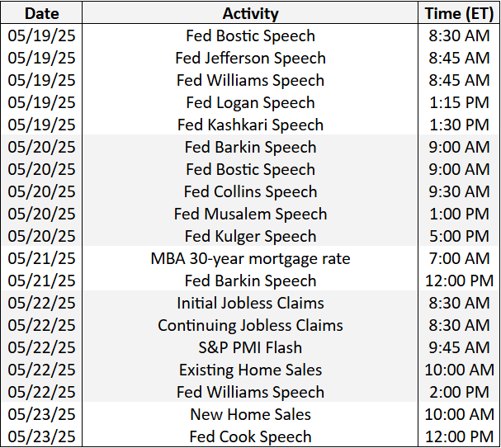Image resolution: width=501 pixels, height=448 pixels.
Task: Click the Fed Logan Speech entry
Action: click(x=250, y=103)
